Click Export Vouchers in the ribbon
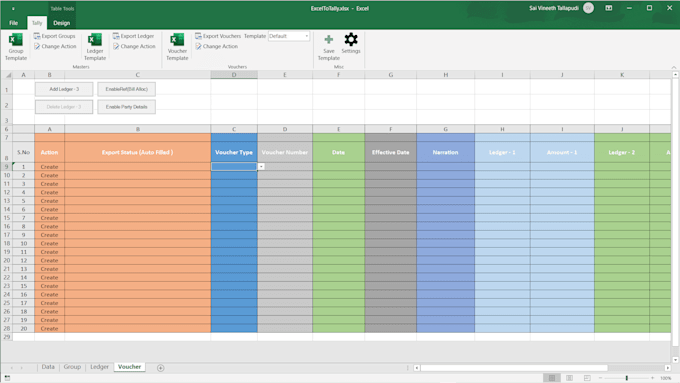Screen dimensions: 680x383 (218, 36)
